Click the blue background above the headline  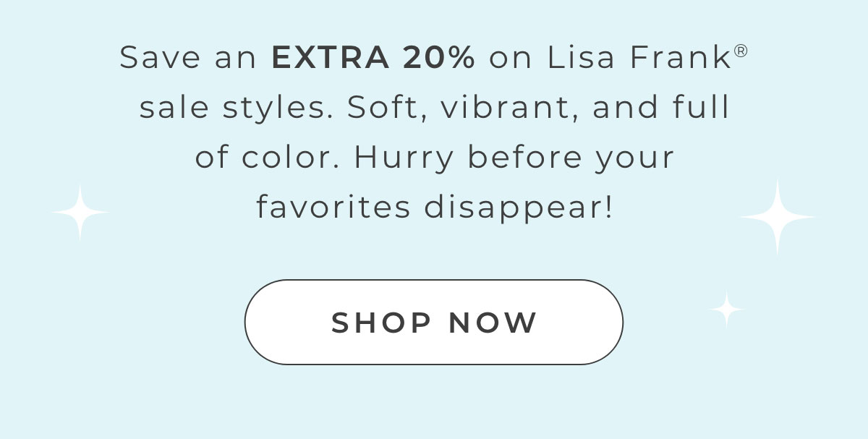pyautogui.click(x=434, y=18)
